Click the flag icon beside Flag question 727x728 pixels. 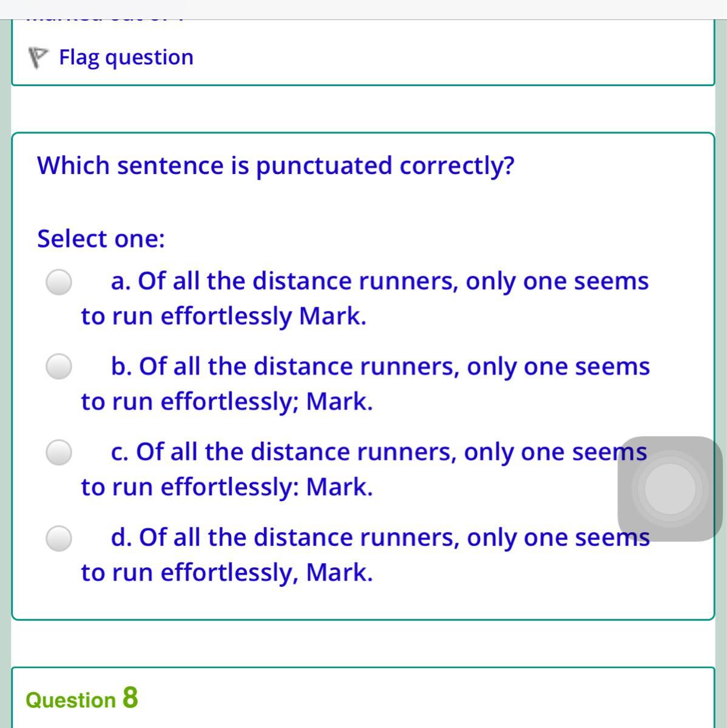(38, 58)
